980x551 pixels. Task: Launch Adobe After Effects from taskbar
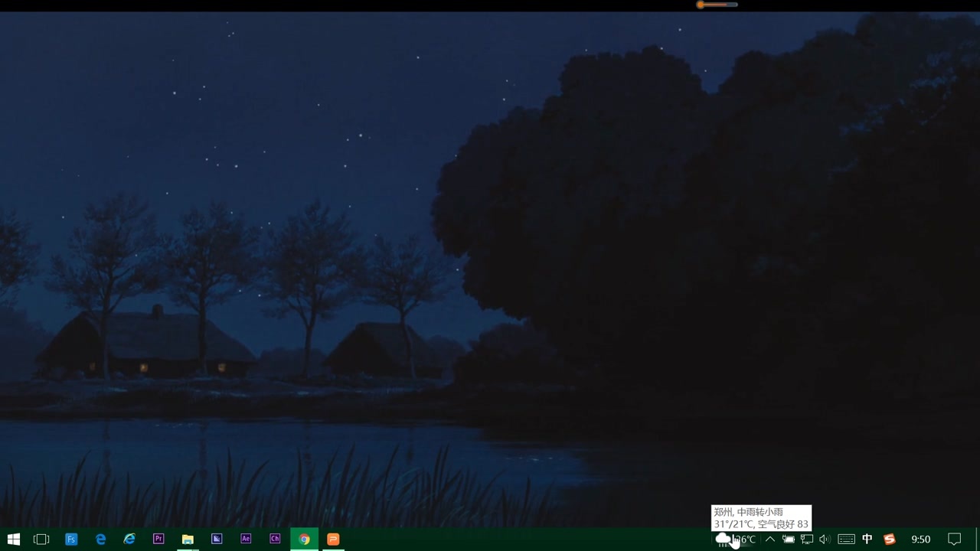click(246, 539)
